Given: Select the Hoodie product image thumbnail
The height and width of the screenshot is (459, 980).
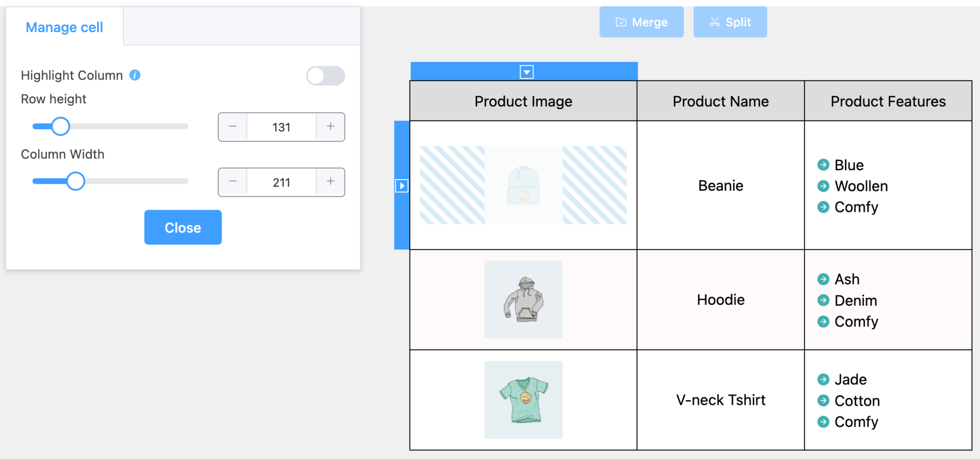Looking at the screenshot, I should [x=523, y=300].
